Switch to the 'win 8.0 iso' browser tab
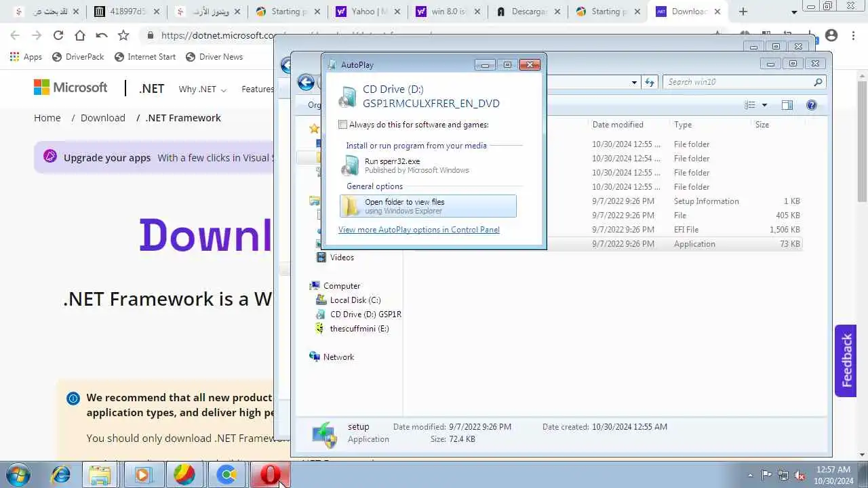Image resolution: width=868 pixels, height=488 pixels. tap(449, 12)
